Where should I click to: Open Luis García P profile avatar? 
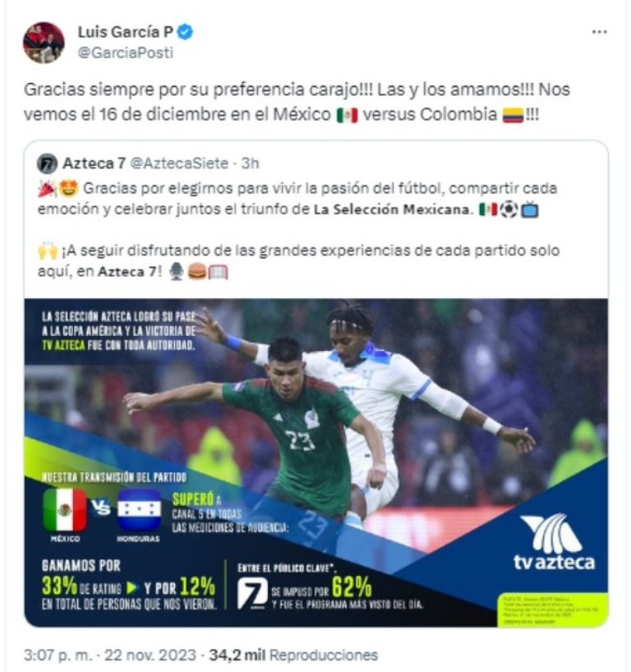tap(44, 43)
